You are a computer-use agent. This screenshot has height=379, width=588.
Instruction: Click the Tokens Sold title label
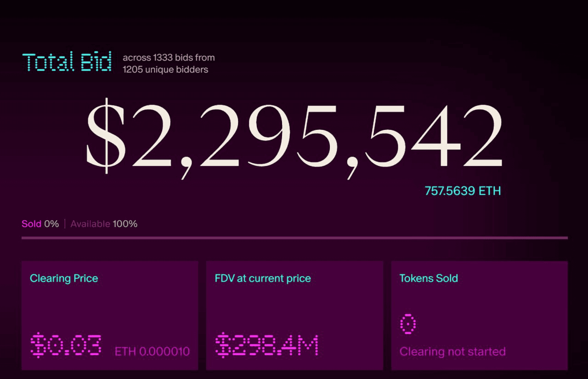tap(429, 279)
